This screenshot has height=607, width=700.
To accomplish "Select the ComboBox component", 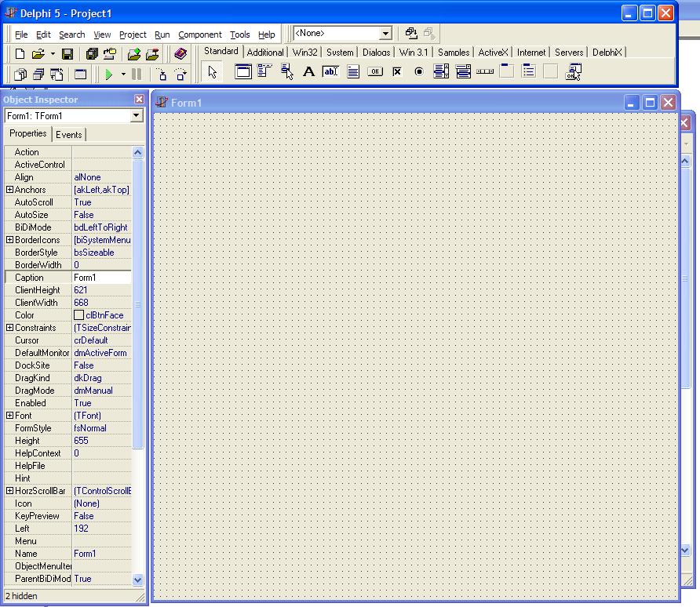I will [x=463, y=71].
